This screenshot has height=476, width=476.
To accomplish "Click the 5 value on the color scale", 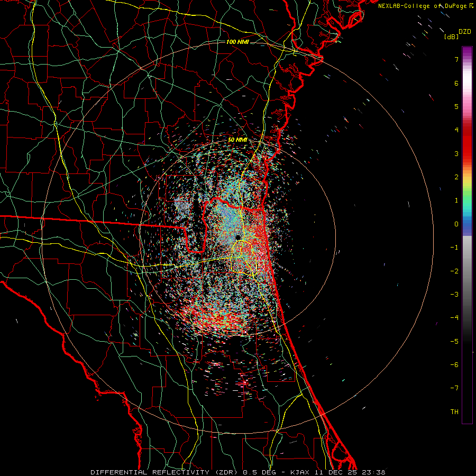I will (456, 106).
